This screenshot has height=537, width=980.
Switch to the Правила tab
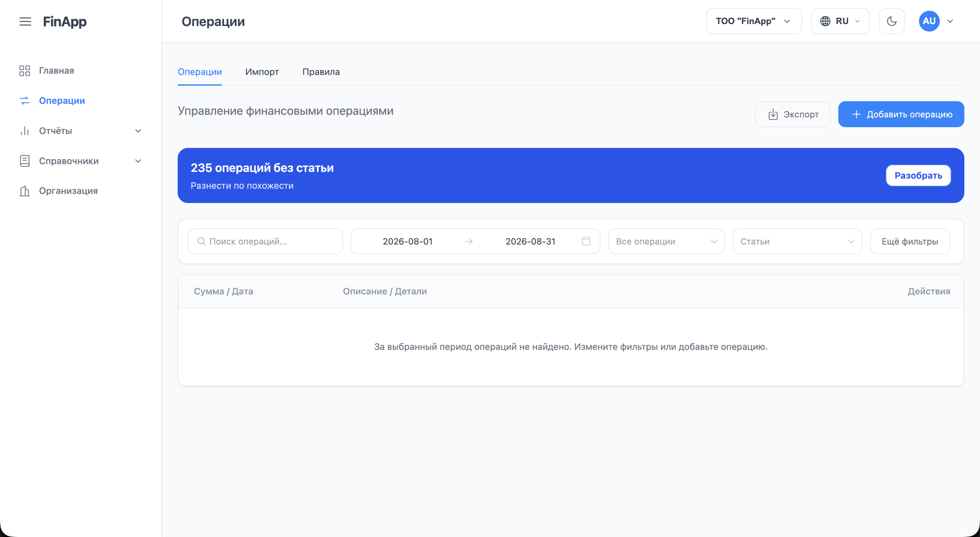click(x=321, y=72)
